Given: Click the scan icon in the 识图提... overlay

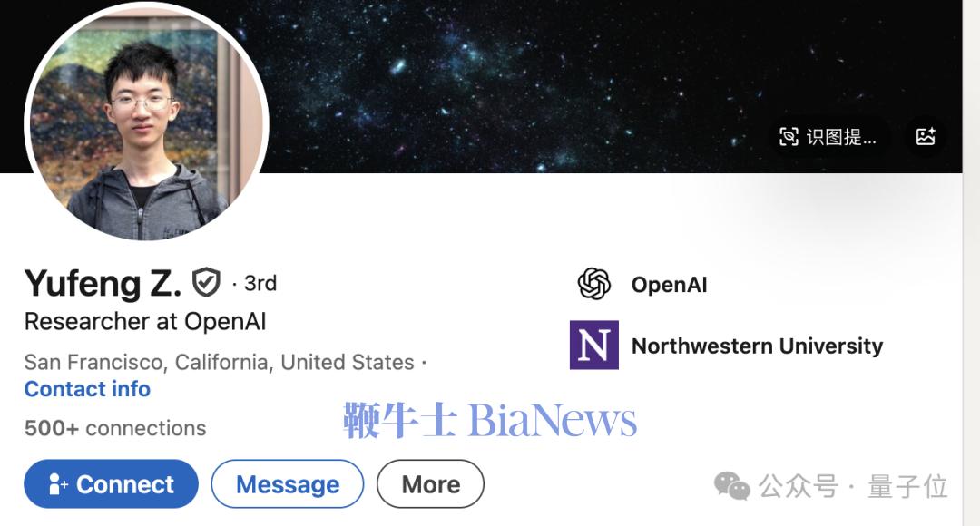Looking at the screenshot, I should point(789,136).
